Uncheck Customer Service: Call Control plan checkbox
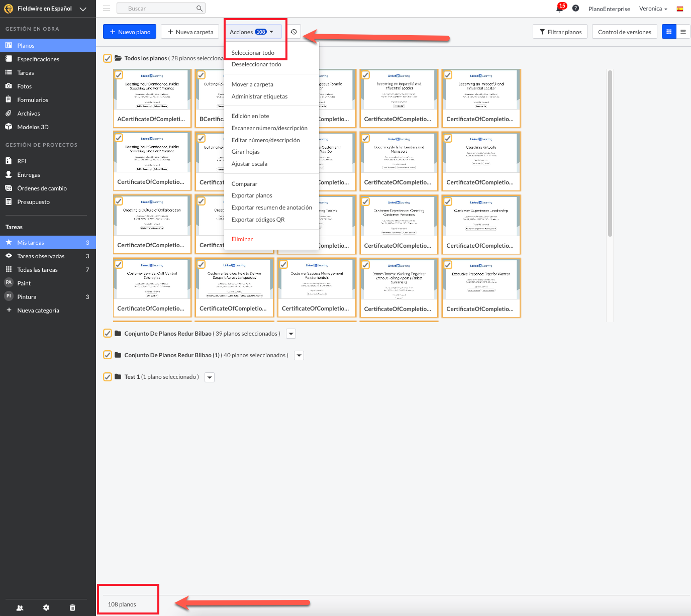 pos(119,264)
